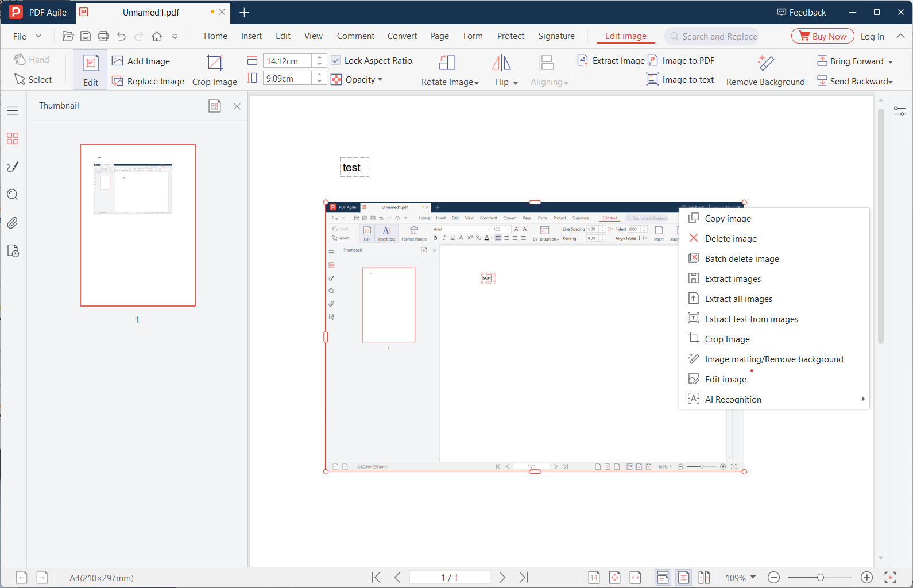Change thumbnail size in Thumbnail panel
913x588 pixels.
[215, 106]
